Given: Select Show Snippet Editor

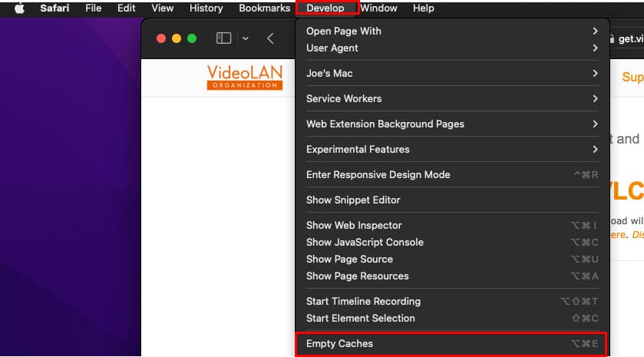Looking at the screenshot, I should coord(452,200).
